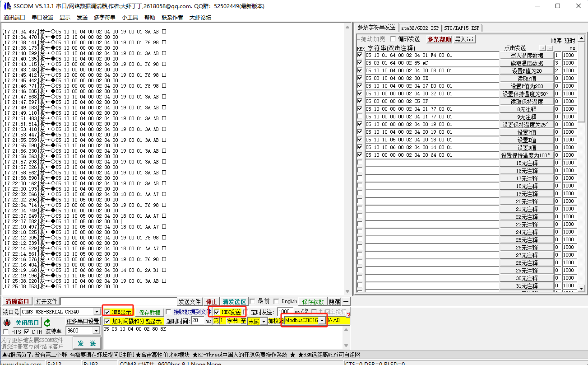Viewport: 588px width, 365px height.
Task: Open the 大虾论坛 menu
Action: click(200, 18)
